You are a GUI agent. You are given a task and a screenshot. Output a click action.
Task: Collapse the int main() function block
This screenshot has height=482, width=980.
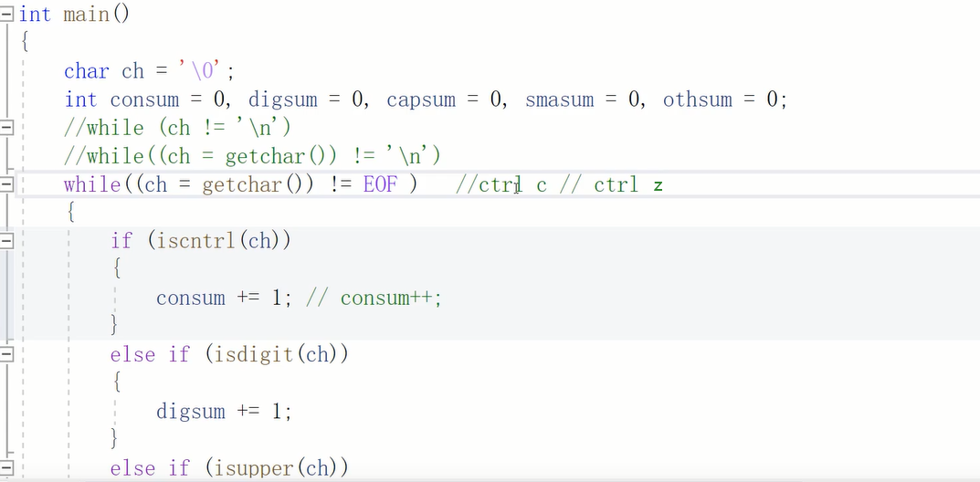6,15
